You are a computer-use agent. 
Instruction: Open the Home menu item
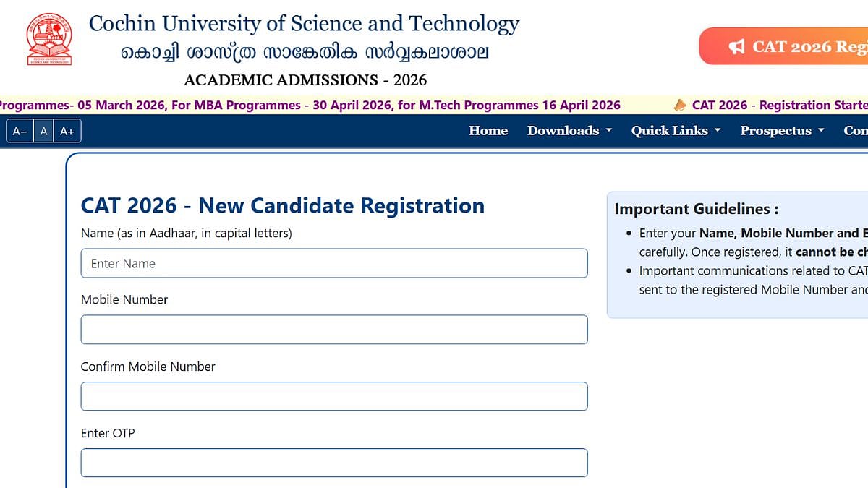pyautogui.click(x=488, y=131)
